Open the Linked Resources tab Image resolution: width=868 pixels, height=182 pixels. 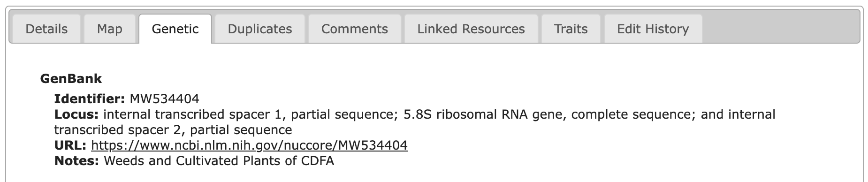(x=471, y=29)
